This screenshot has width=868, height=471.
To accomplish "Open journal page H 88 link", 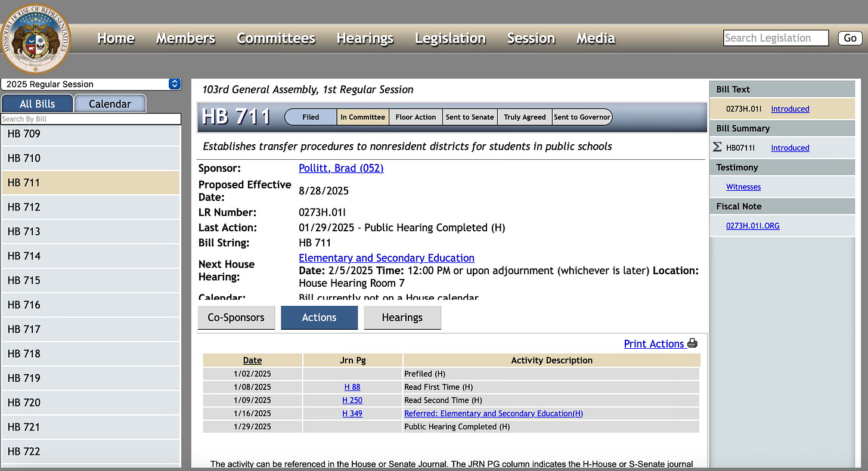I will [x=352, y=387].
